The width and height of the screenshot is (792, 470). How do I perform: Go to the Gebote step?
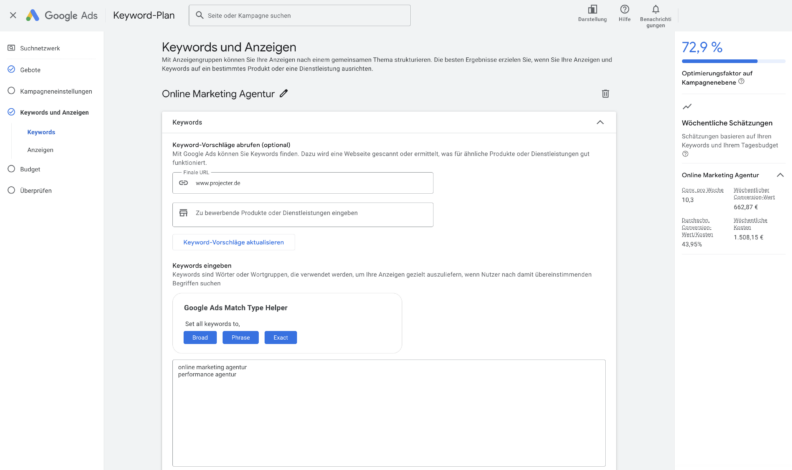click(x=30, y=70)
